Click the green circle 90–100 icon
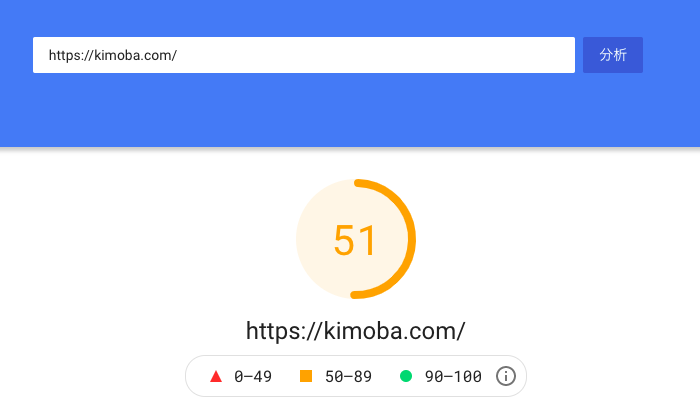The height and width of the screenshot is (420, 700). click(x=406, y=376)
